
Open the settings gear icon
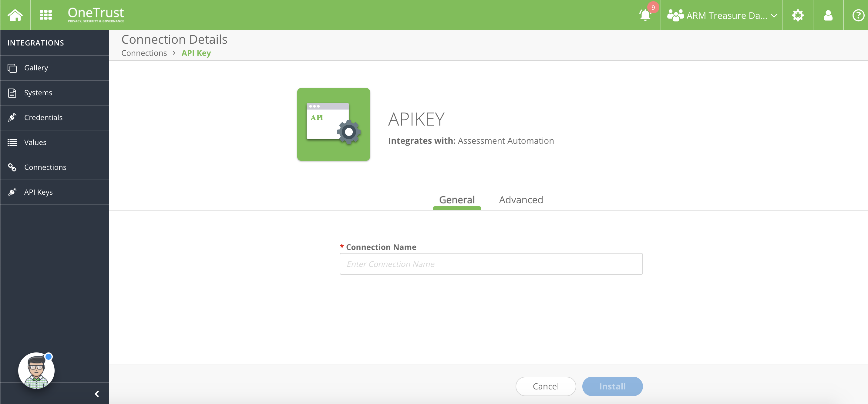pos(798,15)
